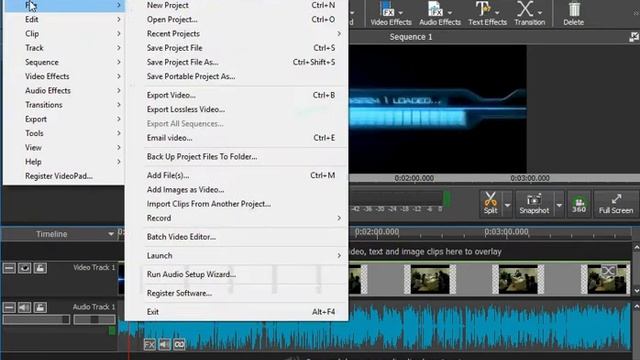Collapse Video Track 1 with minus icon
Viewport: 640px width, 360px height.
(x=9, y=268)
